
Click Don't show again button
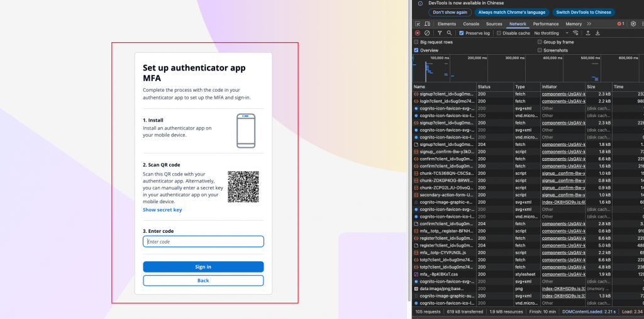[450, 13]
